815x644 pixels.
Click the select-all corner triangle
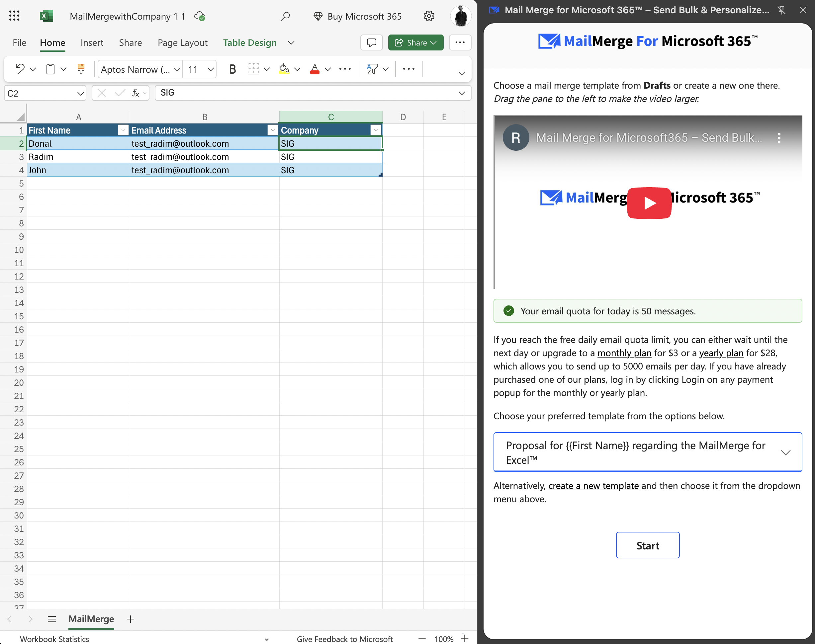pos(20,117)
